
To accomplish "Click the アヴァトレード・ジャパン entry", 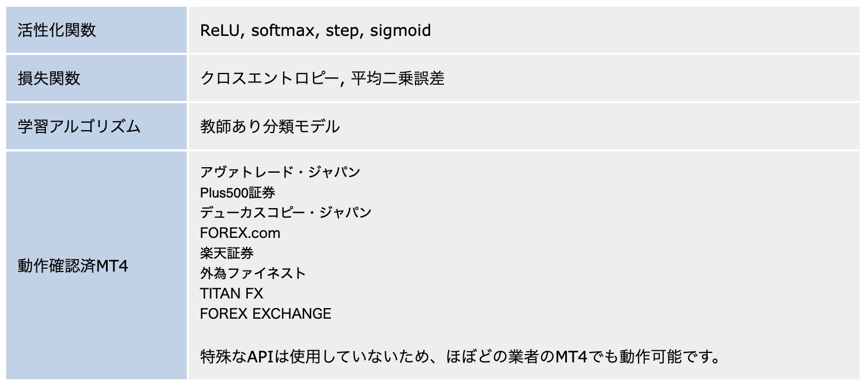I will (280, 172).
